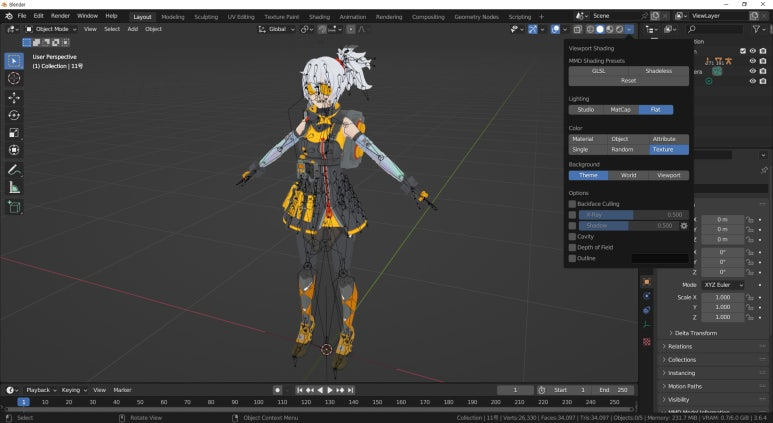The height and width of the screenshot is (423, 773).
Task: Select the 3D Cursor tool
Action: click(x=14, y=78)
